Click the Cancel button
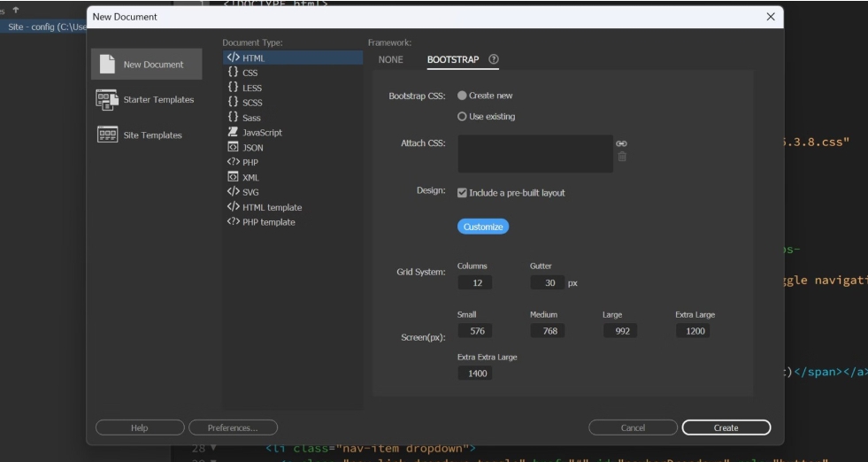868x462 pixels. click(633, 427)
